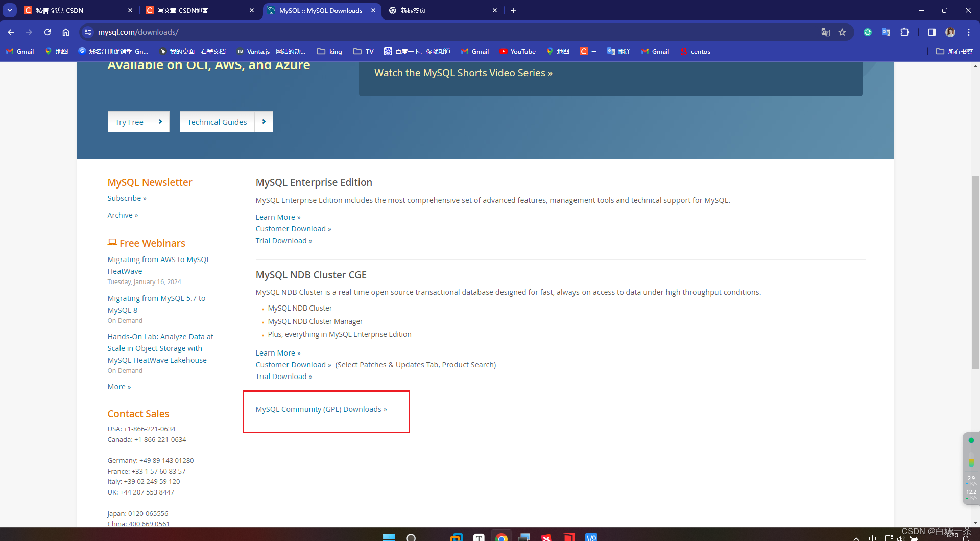Show hidden tray icons chevron
This screenshot has height=541, width=980.
coord(856,538)
